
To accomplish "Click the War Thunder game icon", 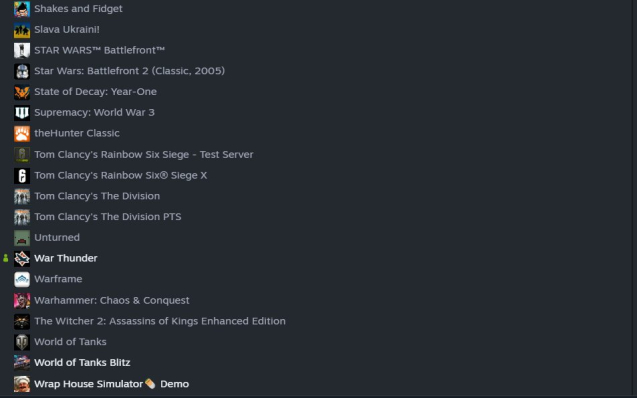I will pyautogui.click(x=22, y=258).
